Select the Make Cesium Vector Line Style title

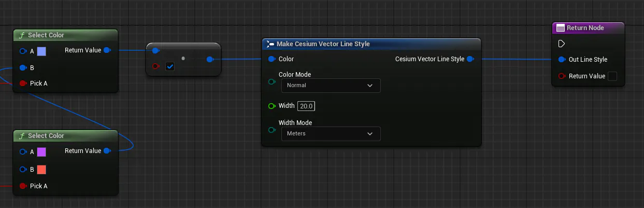(x=323, y=44)
